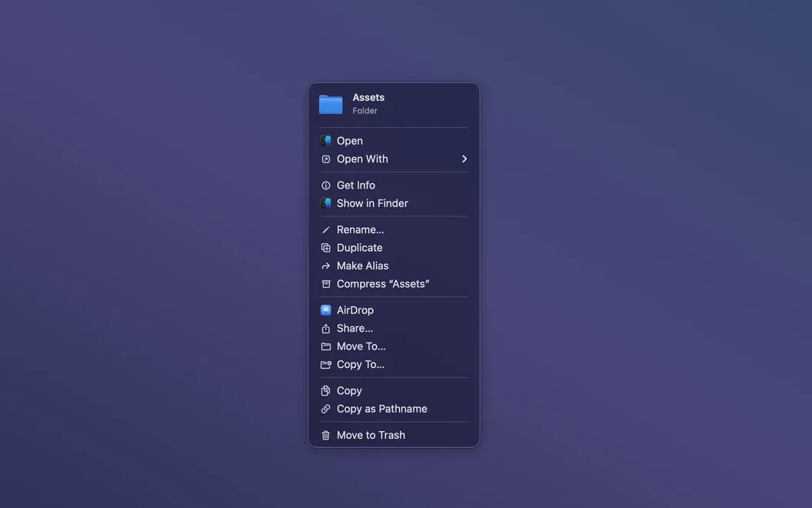This screenshot has height=508, width=812.
Task: Click the arrow-box icon beside Open With
Action: point(326,159)
